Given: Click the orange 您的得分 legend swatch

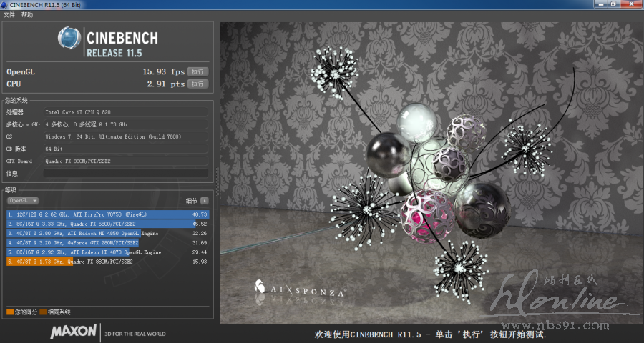Looking at the screenshot, I should click(x=9, y=312).
